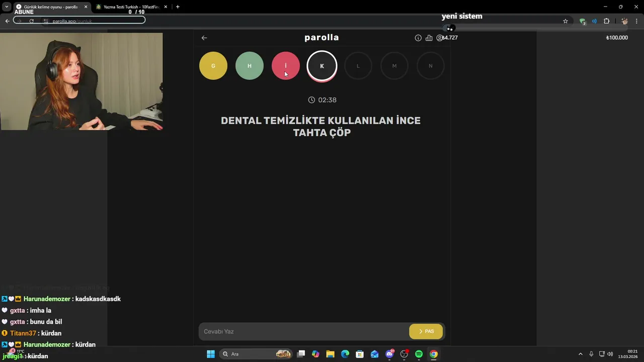The image size is (644, 362).
Task: Select the yellow G letter circle
Action: 213,66
